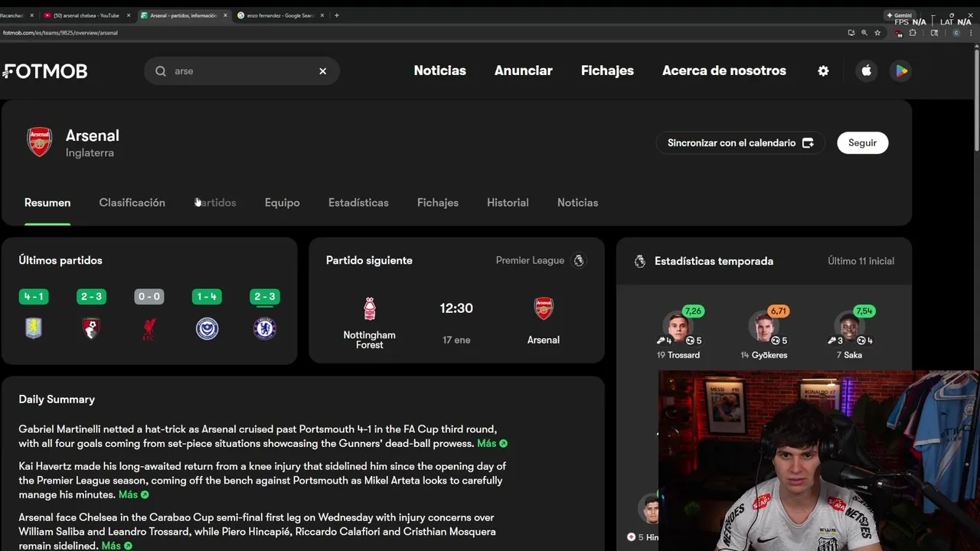Screen dimensions: 980x551
Task: Click the Bournemouth crest
Action: pyautogui.click(x=91, y=328)
